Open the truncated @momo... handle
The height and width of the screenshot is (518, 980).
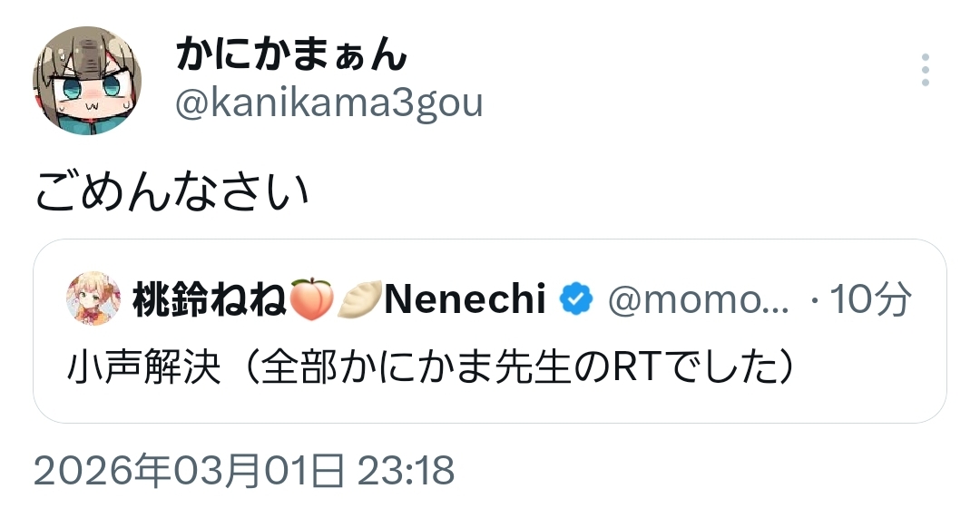point(697,298)
